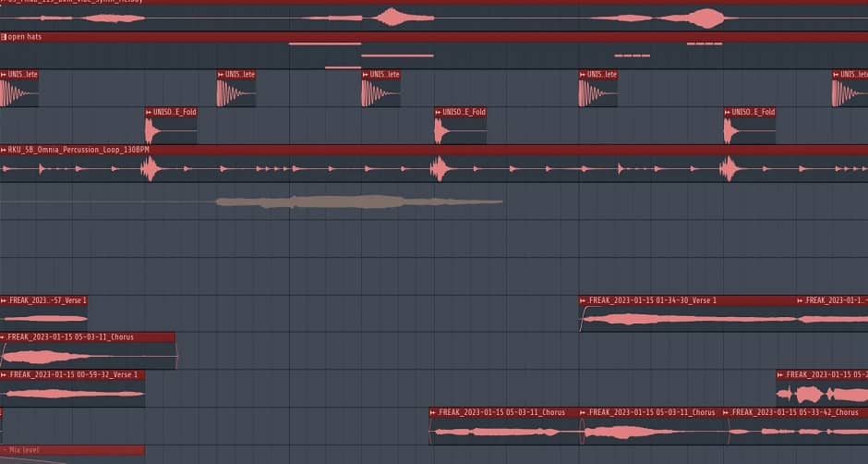Select the Mix level automation clip title
Image resolution: width=868 pixels, height=464 pixels.
pyautogui.click(x=37, y=450)
